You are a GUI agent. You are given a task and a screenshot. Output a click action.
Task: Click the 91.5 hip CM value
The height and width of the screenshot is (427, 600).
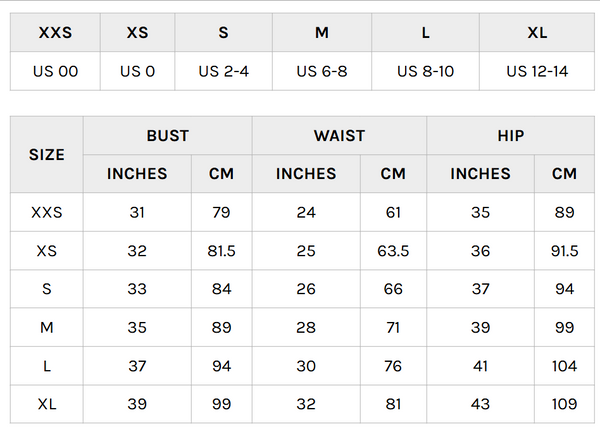pyautogui.click(x=564, y=251)
